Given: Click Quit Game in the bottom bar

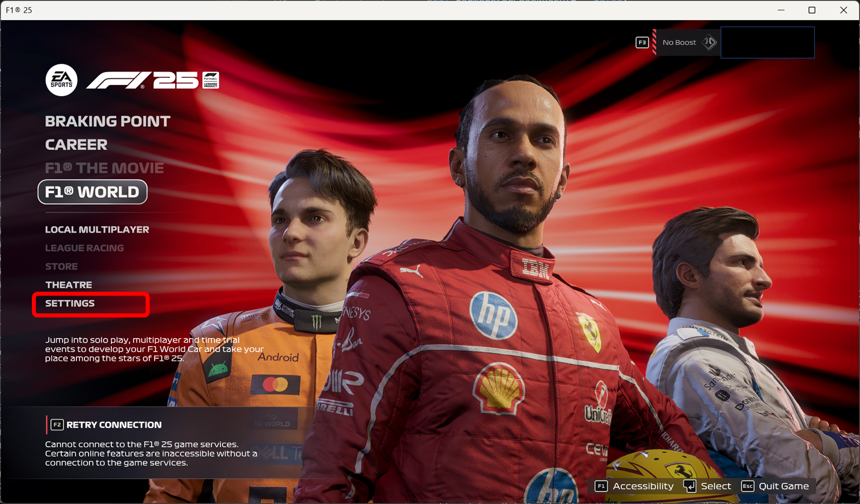Looking at the screenshot, I should coord(784,486).
